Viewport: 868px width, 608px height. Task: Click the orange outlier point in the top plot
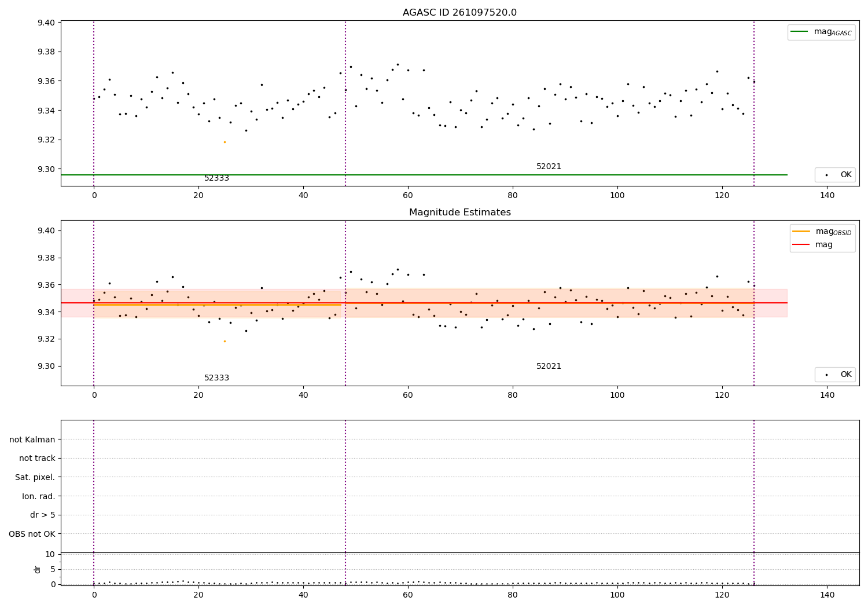point(225,142)
